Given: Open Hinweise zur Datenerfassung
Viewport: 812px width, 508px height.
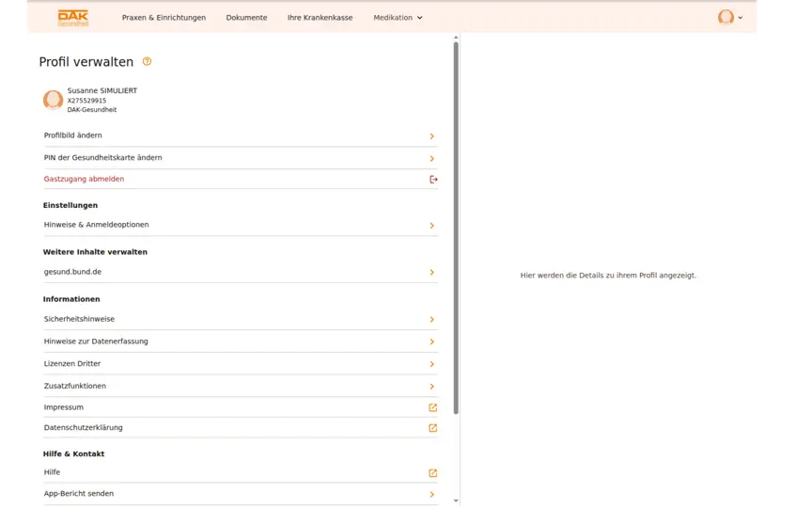Looking at the screenshot, I should tap(241, 341).
